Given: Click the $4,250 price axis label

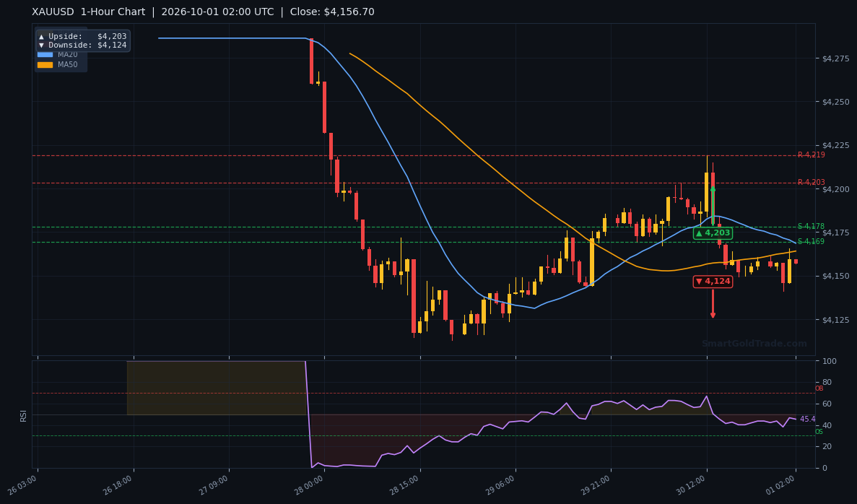Looking at the screenshot, I should 835,102.
